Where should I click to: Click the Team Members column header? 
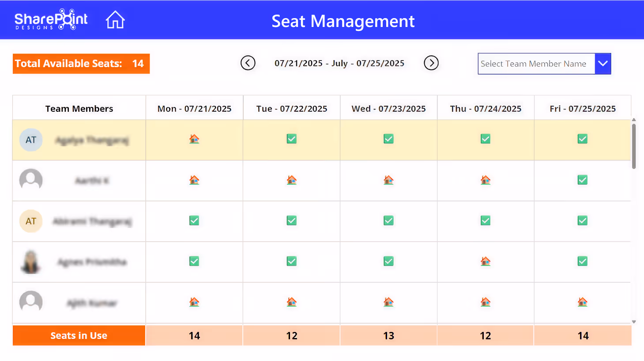(x=79, y=108)
